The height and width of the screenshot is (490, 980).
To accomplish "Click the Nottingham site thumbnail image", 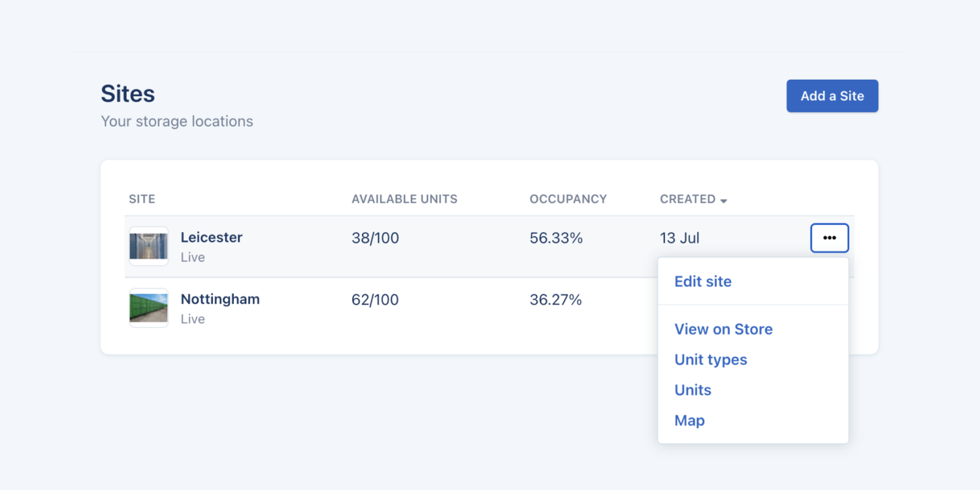I will point(148,308).
